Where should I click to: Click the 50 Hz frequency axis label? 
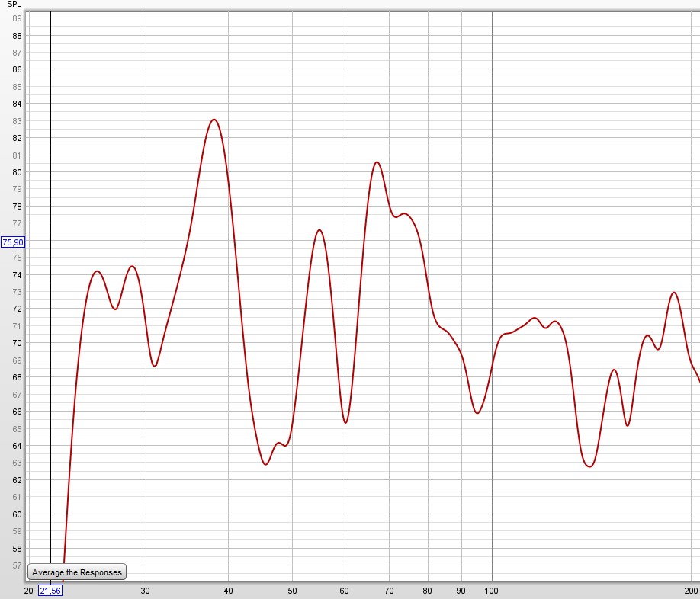pyautogui.click(x=292, y=590)
